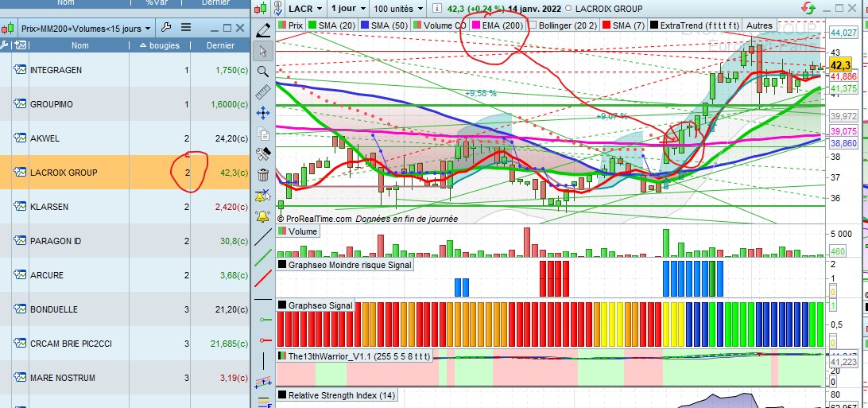Select the LACROIX GROUP row

tap(125, 173)
